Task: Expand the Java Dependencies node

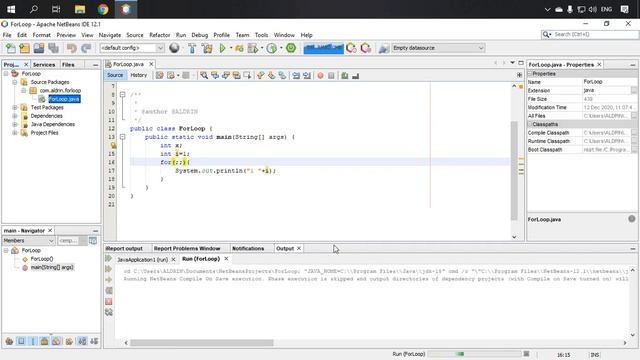Action: pyautogui.click(x=15, y=124)
